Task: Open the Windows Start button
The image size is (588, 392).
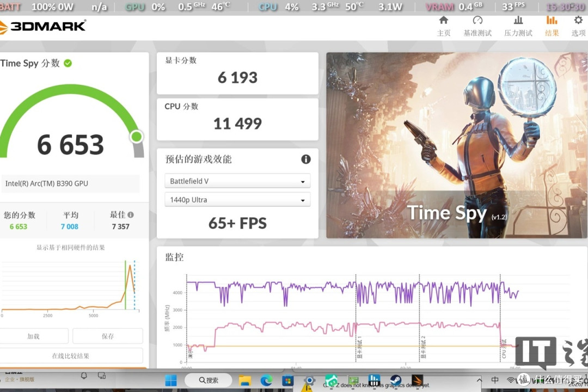Action: pos(171,381)
